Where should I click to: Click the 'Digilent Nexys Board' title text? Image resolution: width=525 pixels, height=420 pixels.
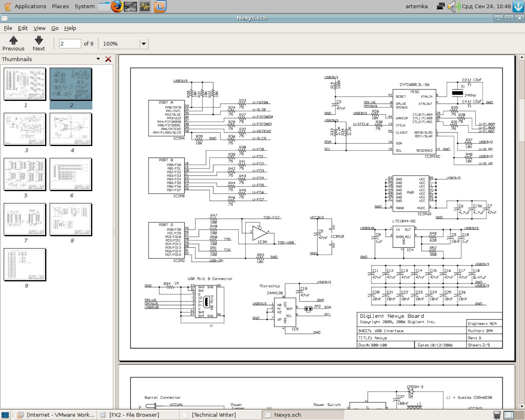[x=392, y=316]
